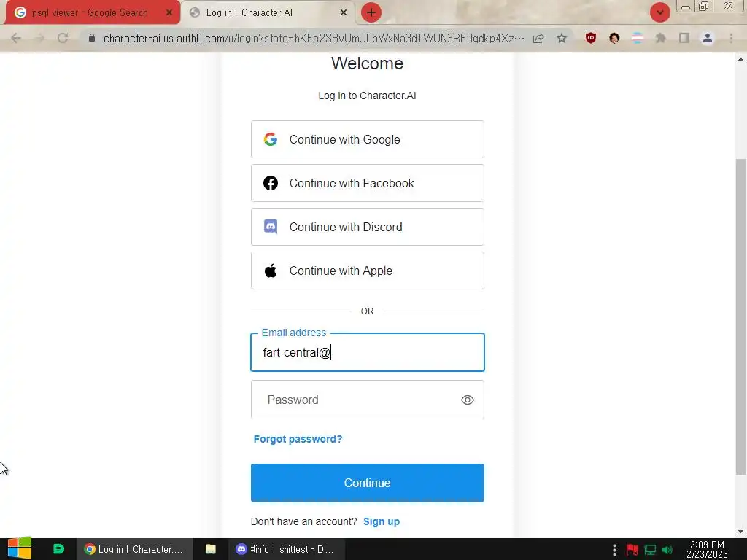Select Log in Character.AI tab
The width and height of the screenshot is (747, 560).
(268, 12)
